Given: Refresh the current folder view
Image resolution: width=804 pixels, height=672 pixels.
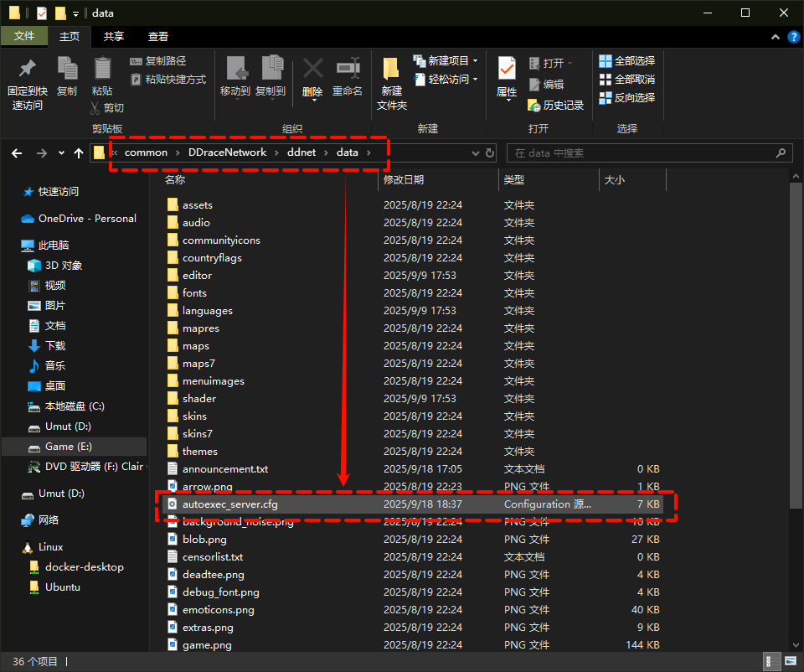Looking at the screenshot, I should click(490, 152).
